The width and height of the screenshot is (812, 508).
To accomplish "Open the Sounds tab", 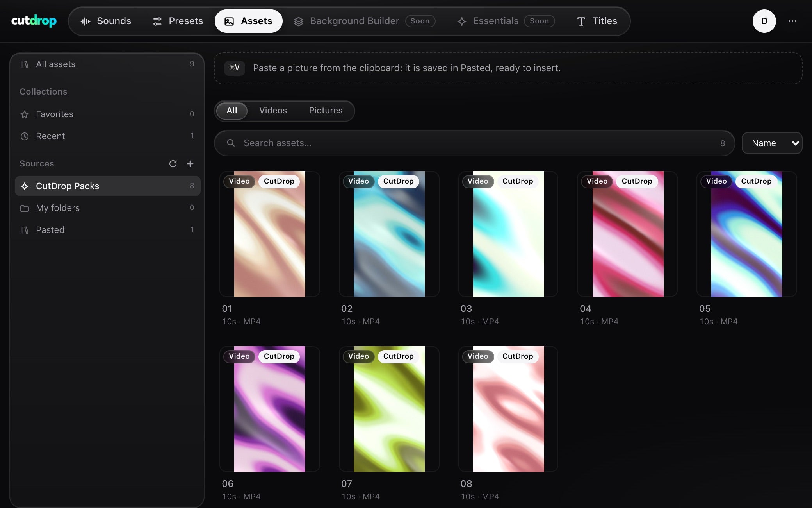I will [106, 21].
